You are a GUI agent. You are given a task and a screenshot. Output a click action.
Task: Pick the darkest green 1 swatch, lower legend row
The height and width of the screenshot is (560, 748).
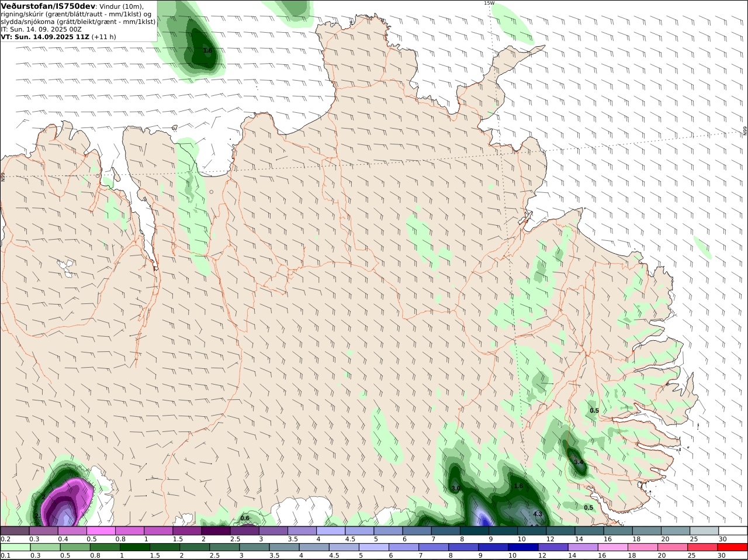coord(134,548)
